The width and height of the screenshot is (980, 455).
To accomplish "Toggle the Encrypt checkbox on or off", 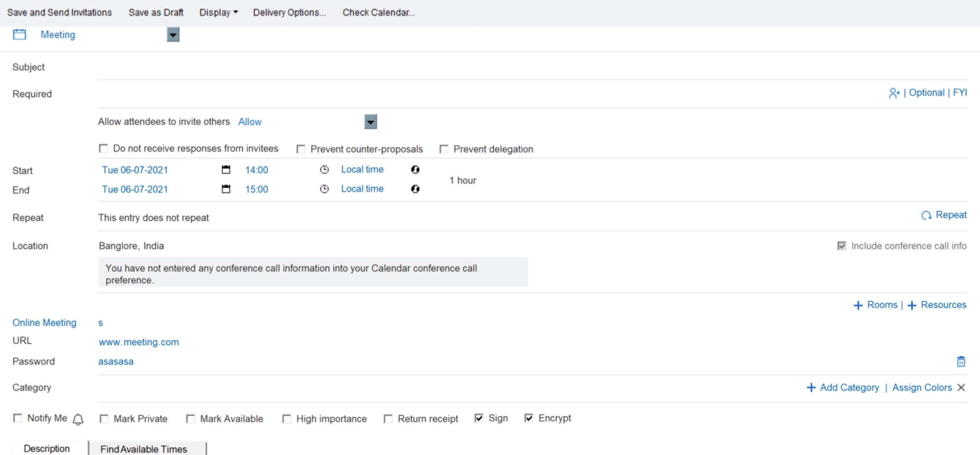I will click(x=527, y=417).
